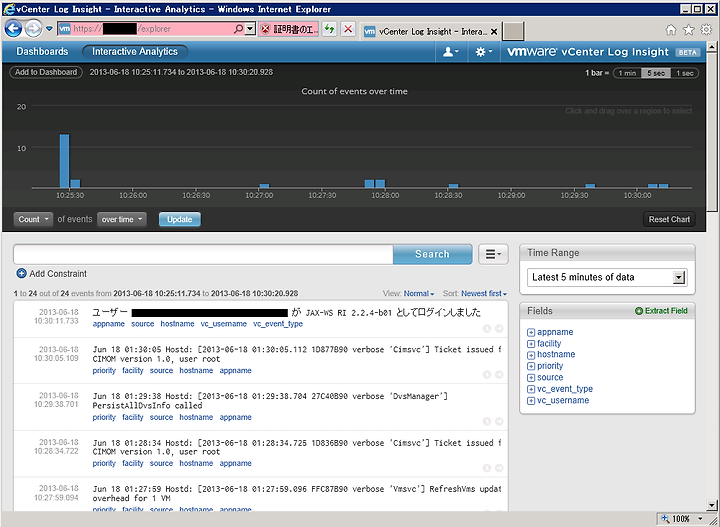The height and width of the screenshot is (527, 720).
Task: Click the certificate error shield icon
Action: coord(265,29)
